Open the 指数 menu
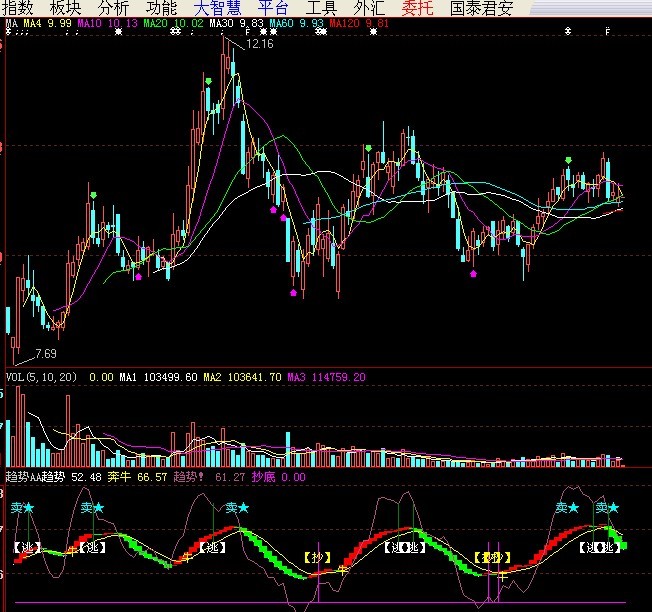Screen dimensions: 652x612 point(17,8)
